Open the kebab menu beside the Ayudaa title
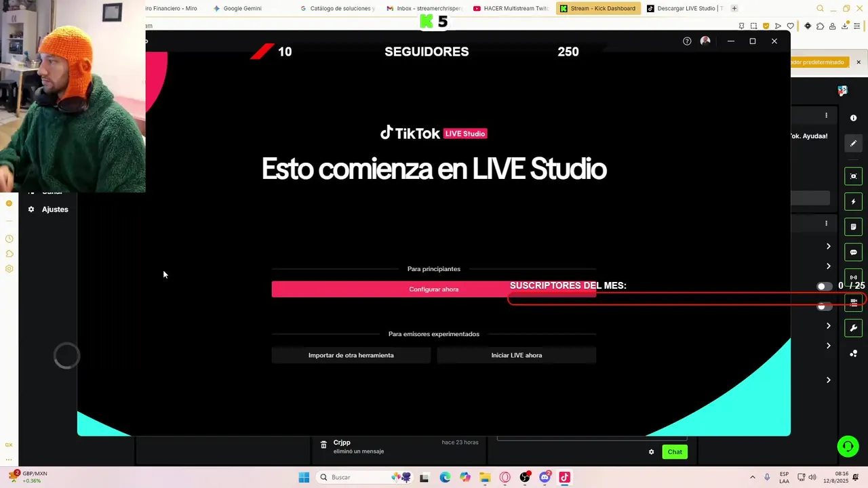868x488 pixels. 826,115
